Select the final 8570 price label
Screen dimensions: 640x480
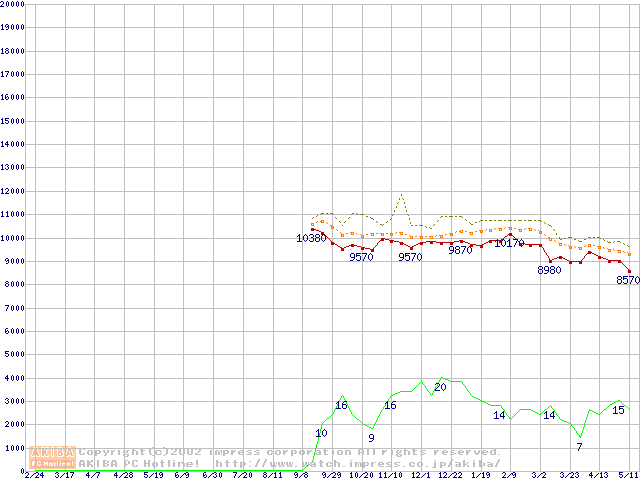[x=627, y=281]
